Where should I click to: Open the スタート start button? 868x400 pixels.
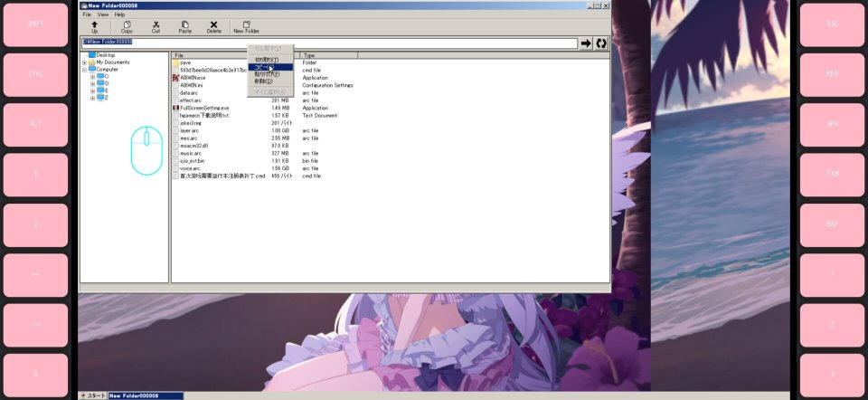click(93, 395)
